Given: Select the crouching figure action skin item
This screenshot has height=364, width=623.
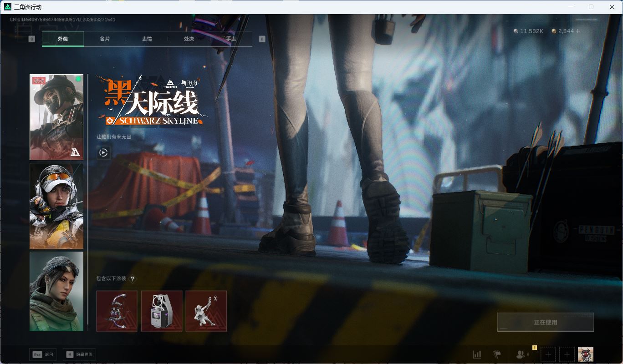Looking at the screenshot, I should coord(206,311).
